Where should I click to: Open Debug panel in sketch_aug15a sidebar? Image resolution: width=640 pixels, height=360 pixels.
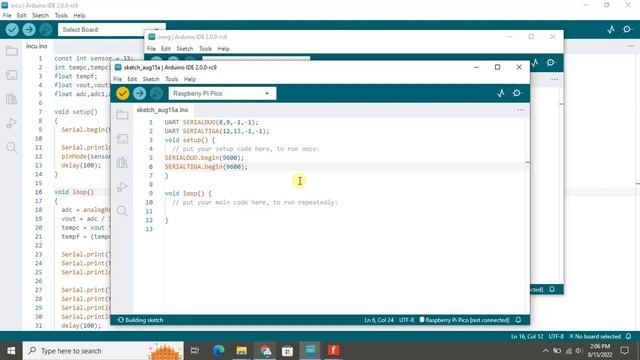click(x=122, y=187)
